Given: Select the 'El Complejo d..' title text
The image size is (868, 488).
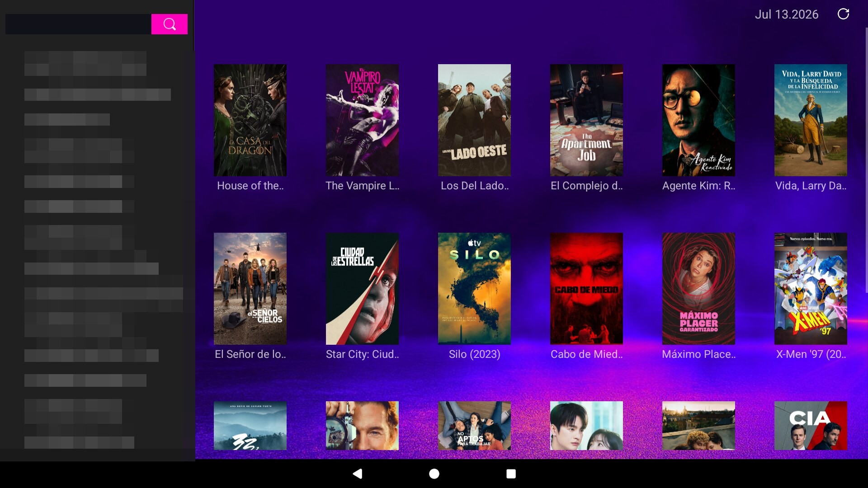Looking at the screenshot, I should click(x=586, y=186).
